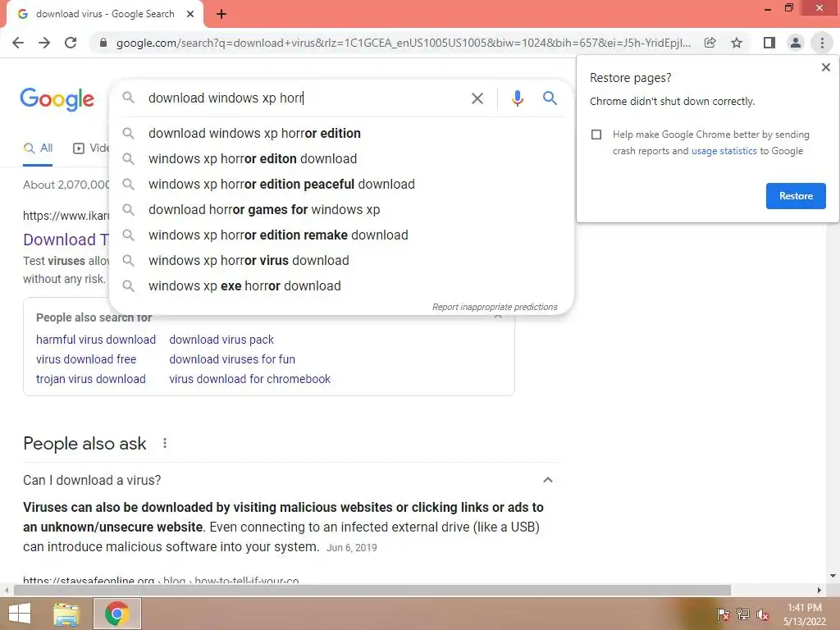Enable sending crash reports to Google
Viewport: 840px width, 630px height.
pyautogui.click(x=596, y=135)
